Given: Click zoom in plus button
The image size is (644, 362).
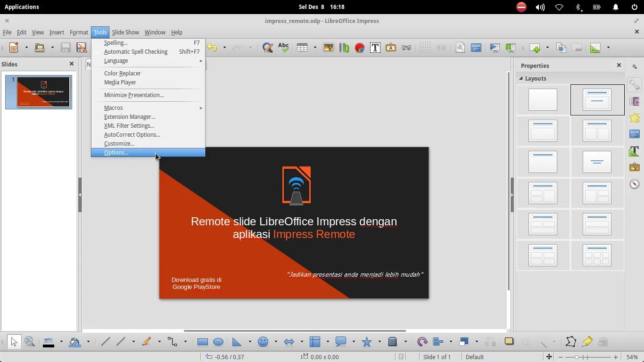Looking at the screenshot, I should [x=615, y=357].
